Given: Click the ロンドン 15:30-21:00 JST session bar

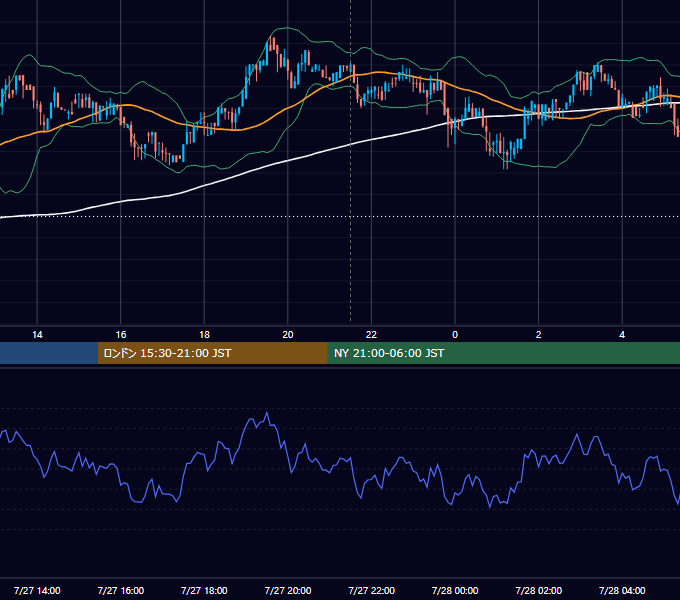Looking at the screenshot, I should coord(212,353).
